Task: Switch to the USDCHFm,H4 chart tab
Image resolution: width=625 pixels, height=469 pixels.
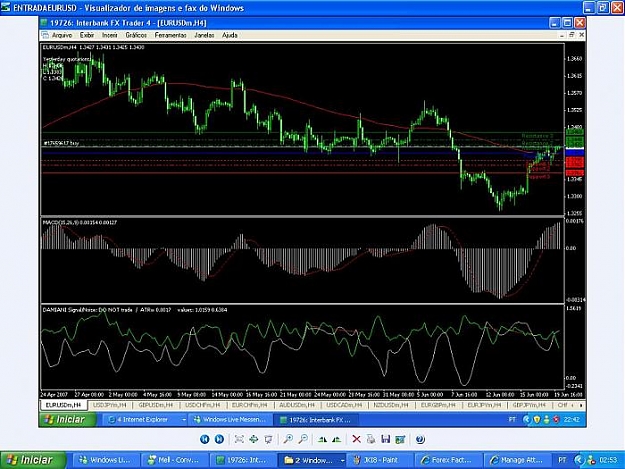Action: (202, 405)
